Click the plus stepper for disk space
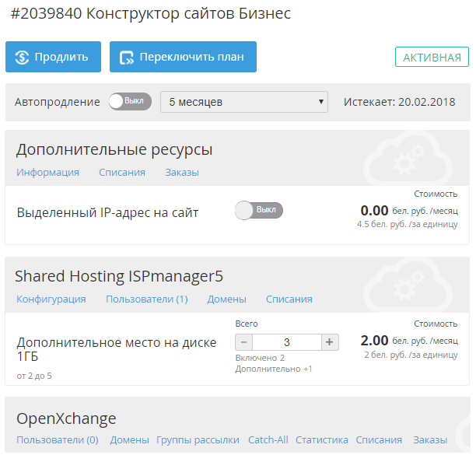 (330, 342)
